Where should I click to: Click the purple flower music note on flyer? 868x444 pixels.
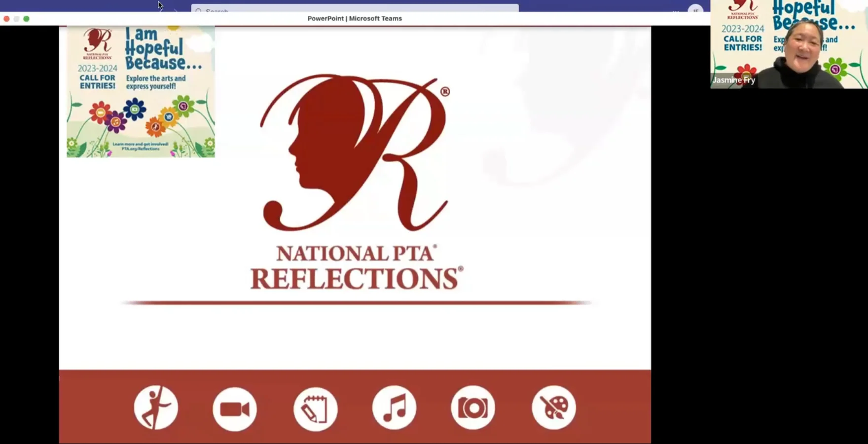tap(116, 122)
